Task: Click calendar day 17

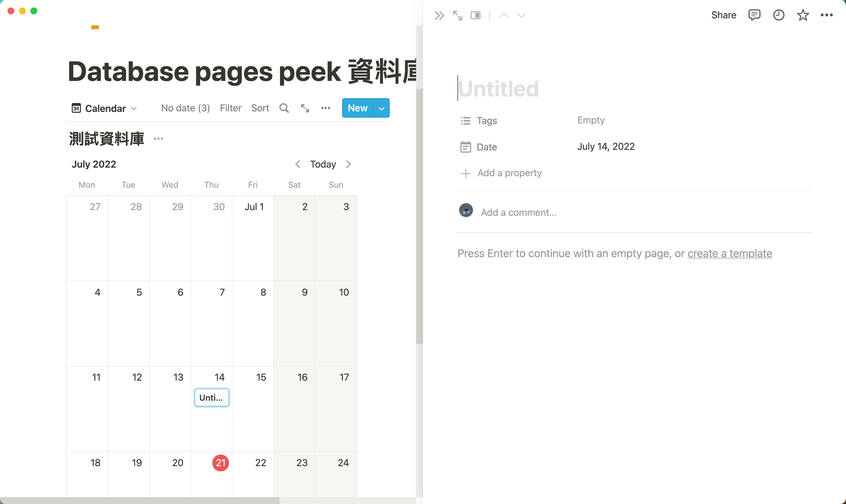Action: point(336,409)
